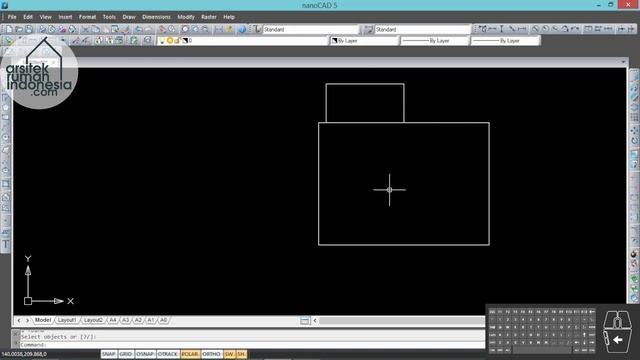Open the linetype By Layer dropdown
This screenshot has width=640, height=360.
click(x=434, y=40)
